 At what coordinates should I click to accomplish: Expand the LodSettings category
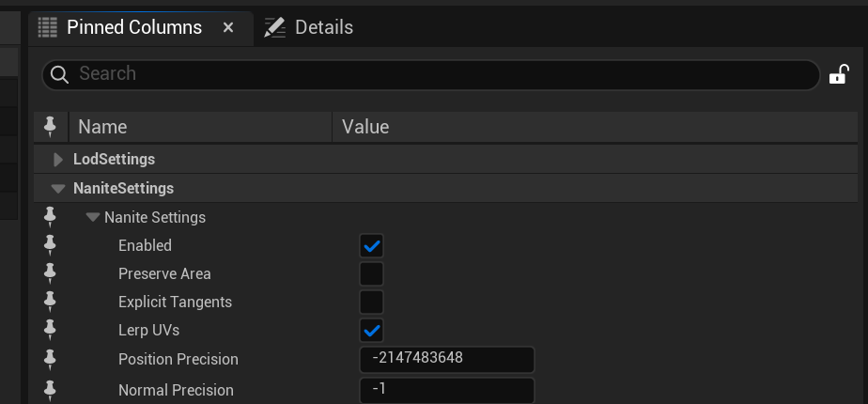point(57,160)
